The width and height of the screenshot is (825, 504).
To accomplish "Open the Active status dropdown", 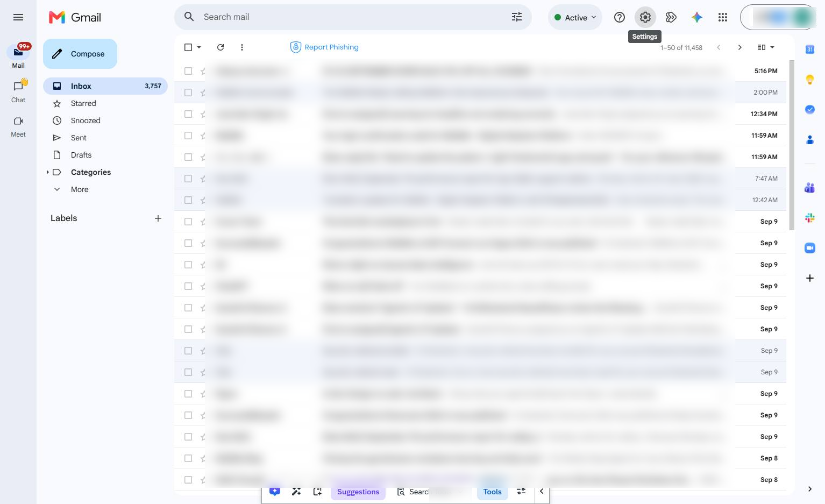I will [x=575, y=17].
